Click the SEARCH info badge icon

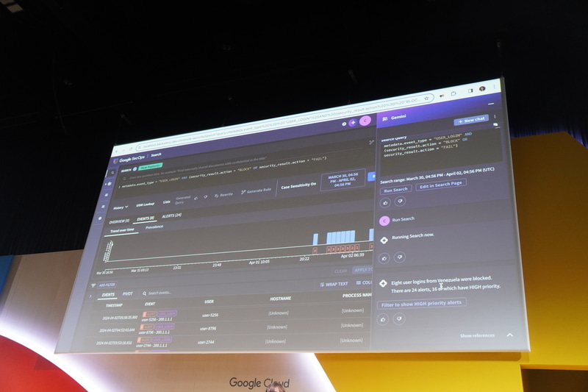[x=135, y=169]
